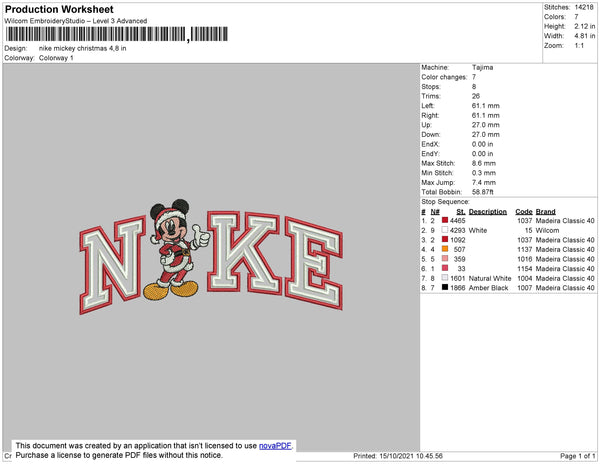Image resolution: width=600 pixels, height=464 pixels.
Task: Click the printed timestamp '15/10/2021 10.45.56'
Action: click(x=411, y=456)
